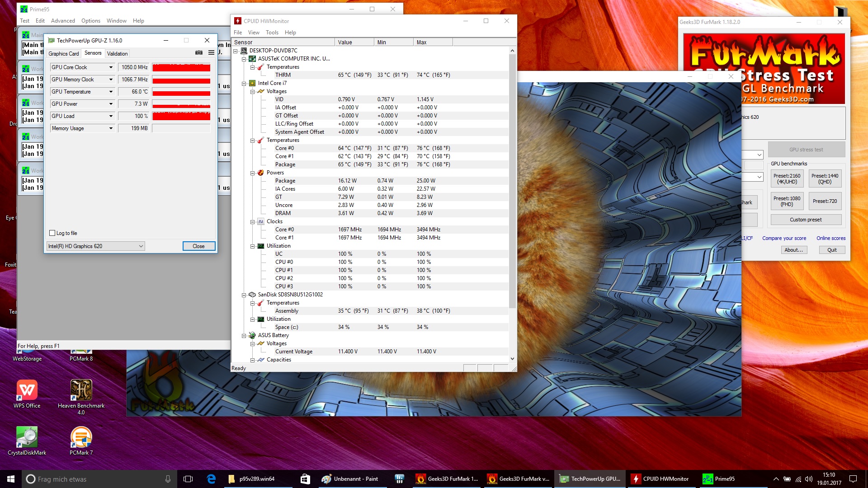This screenshot has width=868, height=488.
Task: Open the GPU-Z hamburger menu icon
Action: [x=211, y=53]
